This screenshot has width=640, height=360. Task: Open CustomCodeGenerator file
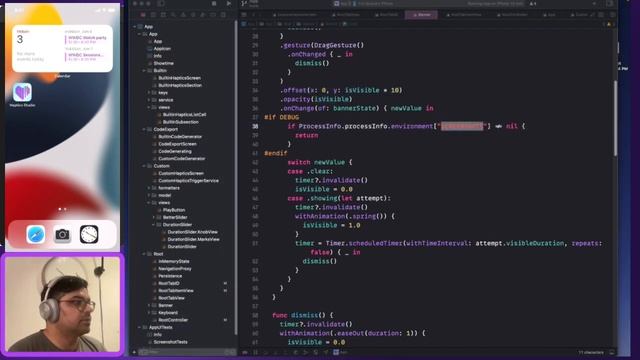click(x=181, y=159)
